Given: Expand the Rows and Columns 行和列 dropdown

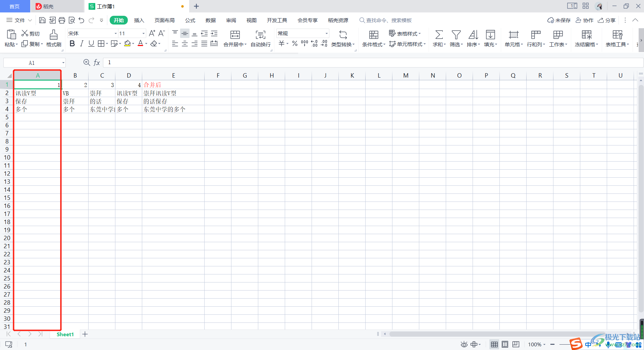Looking at the screenshot, I should pyautogui.click(x=544, y=44).
